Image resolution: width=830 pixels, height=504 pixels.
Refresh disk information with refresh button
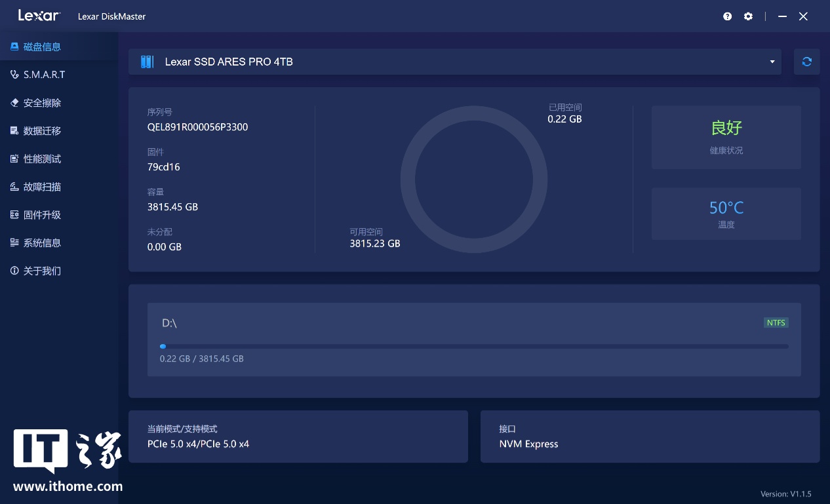coord(806,62)
